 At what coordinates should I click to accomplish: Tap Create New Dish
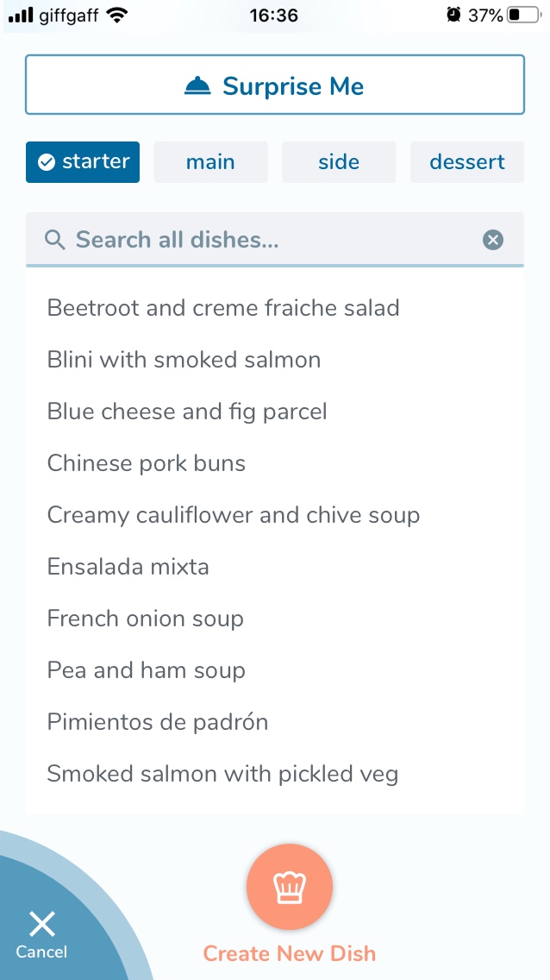coord(290,952)
